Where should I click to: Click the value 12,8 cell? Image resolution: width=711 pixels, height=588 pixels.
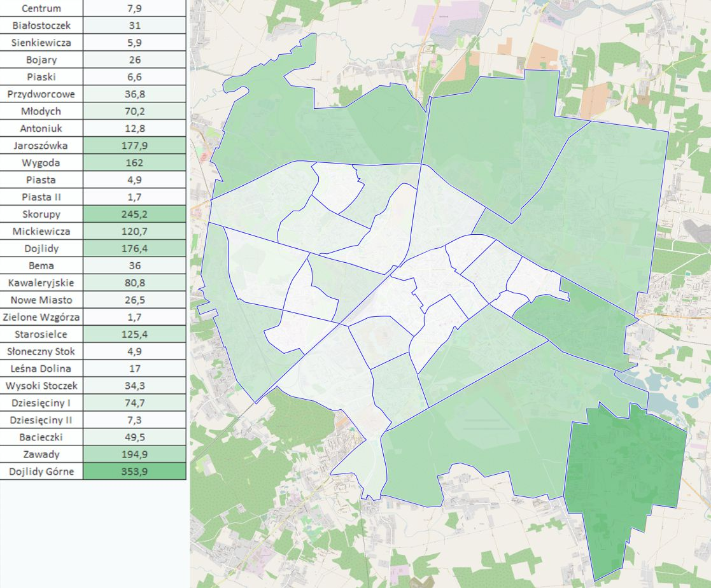tap(135, 129)
